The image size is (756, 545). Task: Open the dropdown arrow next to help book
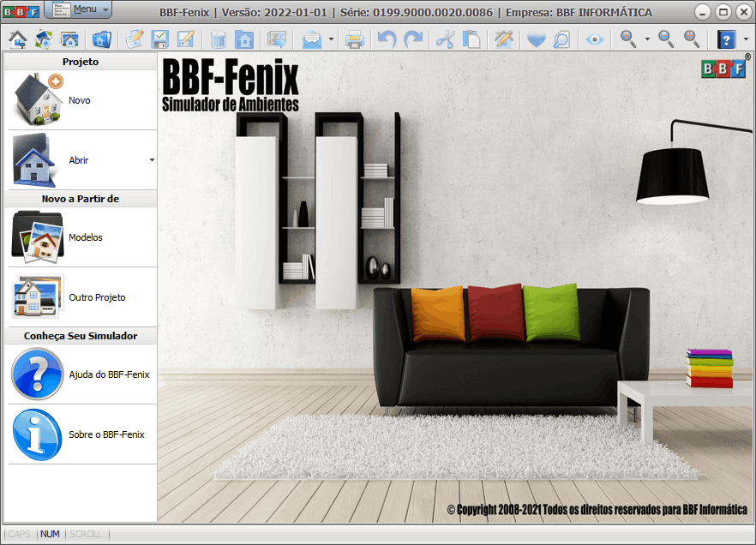tap(746, 39)
